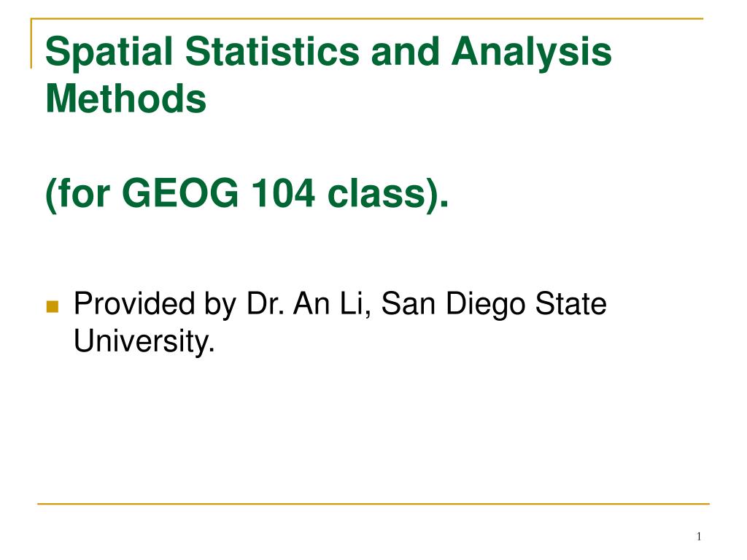Select the word "Statistics" in the heading
The image size is (747, 560).
tap(272, 52)
